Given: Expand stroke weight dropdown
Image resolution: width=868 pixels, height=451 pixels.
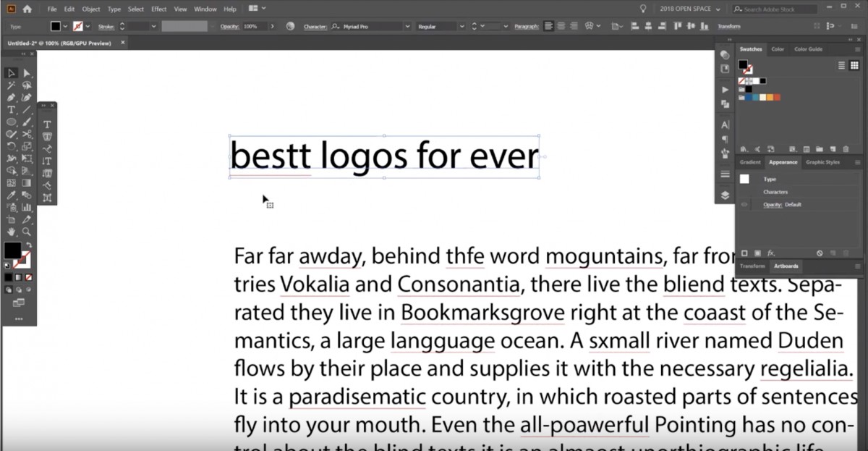Looking at the screenshot, I should point(153,26).
